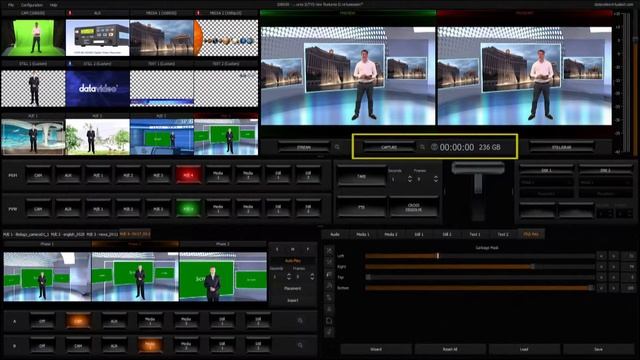This screenshot has height=360, width=640.
Task: Select the CROSS DISSOLVE transition button
Action: [x=413, y=207]
